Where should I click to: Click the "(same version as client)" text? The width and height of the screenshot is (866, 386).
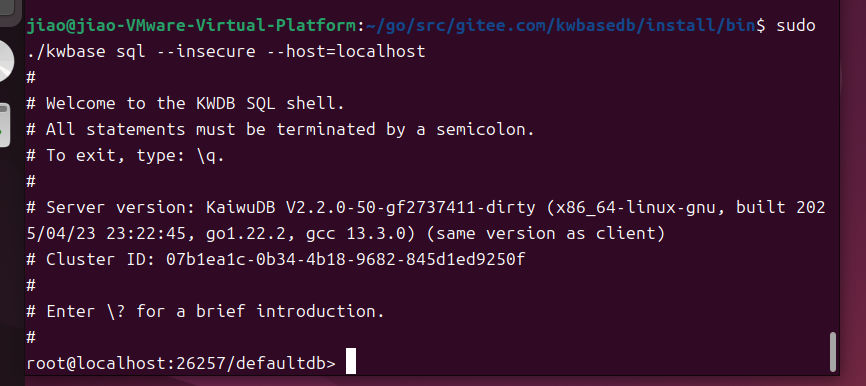546,234
